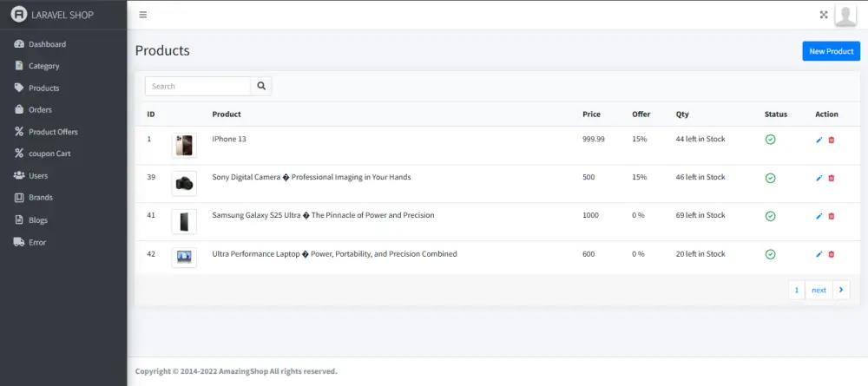868x386 pixels.
Task: Click the Dashboard gauge icon
Action: [19, 44]
